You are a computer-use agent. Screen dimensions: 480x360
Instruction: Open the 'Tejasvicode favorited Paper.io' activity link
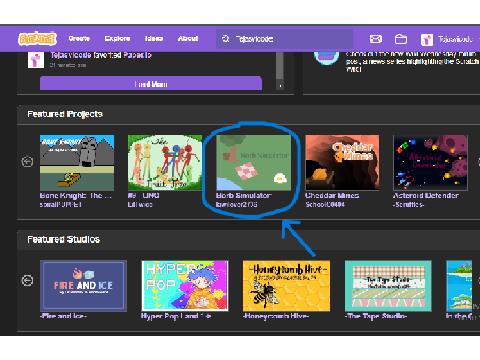pos(101,55)
